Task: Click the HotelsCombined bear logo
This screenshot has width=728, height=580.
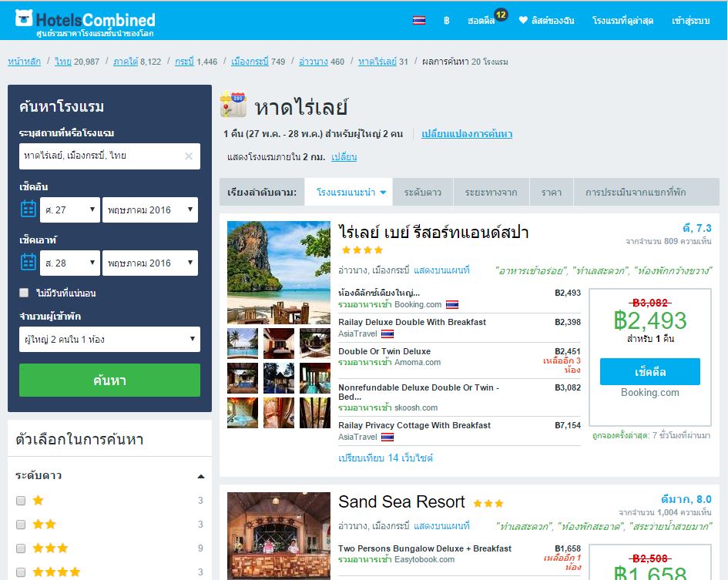Action: tap(24, 18)
